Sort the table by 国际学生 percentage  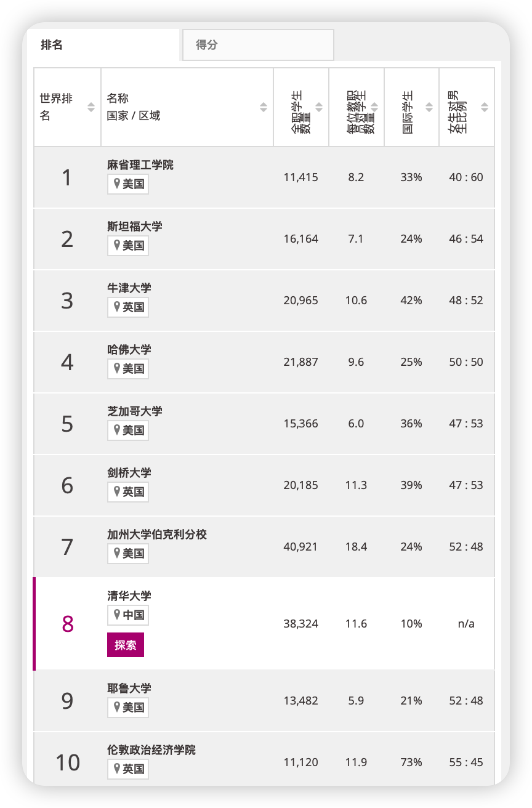tap(429, 107)
